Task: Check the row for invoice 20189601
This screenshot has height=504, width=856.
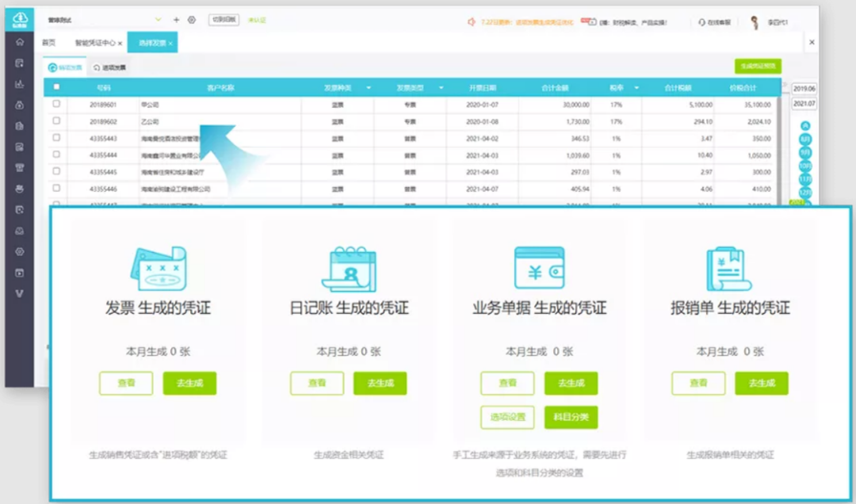Action: point(56,104)
